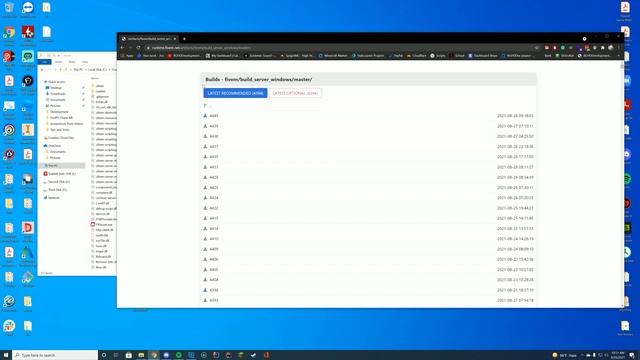Select Network in File Explorer sidebar
The image size is (640, 360).
coord(52,198)
